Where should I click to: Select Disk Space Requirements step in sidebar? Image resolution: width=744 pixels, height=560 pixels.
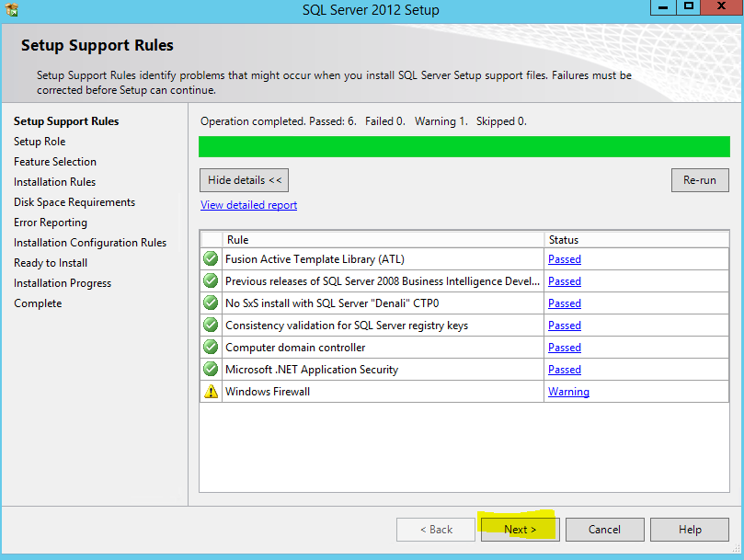(74, 202)
